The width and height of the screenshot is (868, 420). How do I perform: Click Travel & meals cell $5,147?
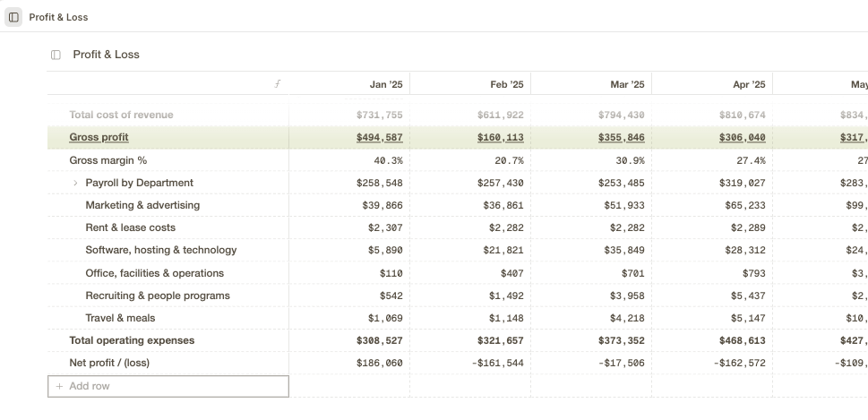click(x=749, y=318)
